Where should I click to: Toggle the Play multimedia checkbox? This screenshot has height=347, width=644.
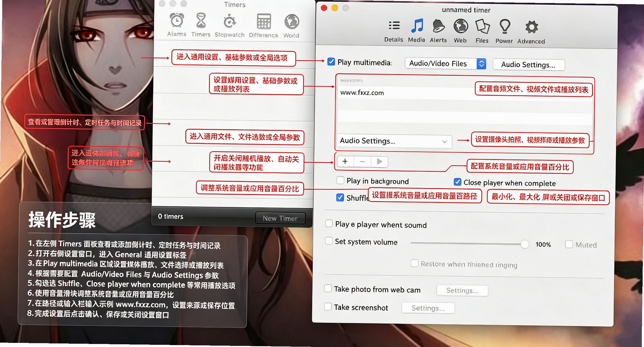click(331, 62)
